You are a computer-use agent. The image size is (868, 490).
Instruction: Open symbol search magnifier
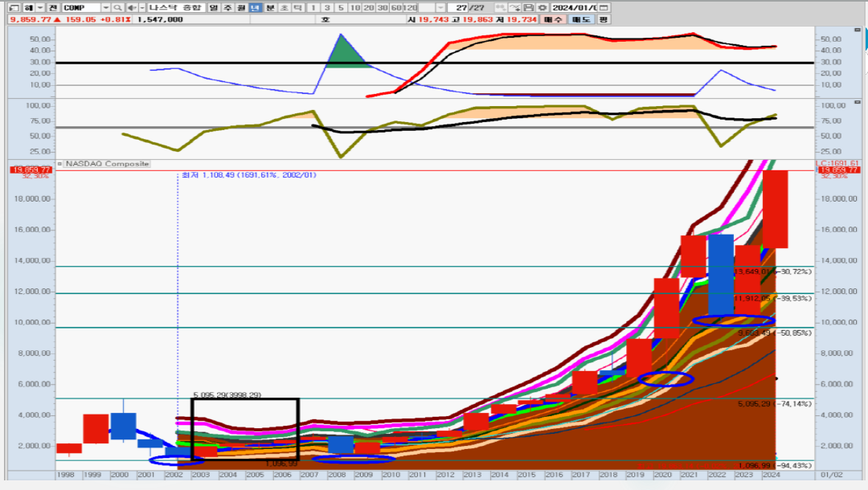[117, 8]
